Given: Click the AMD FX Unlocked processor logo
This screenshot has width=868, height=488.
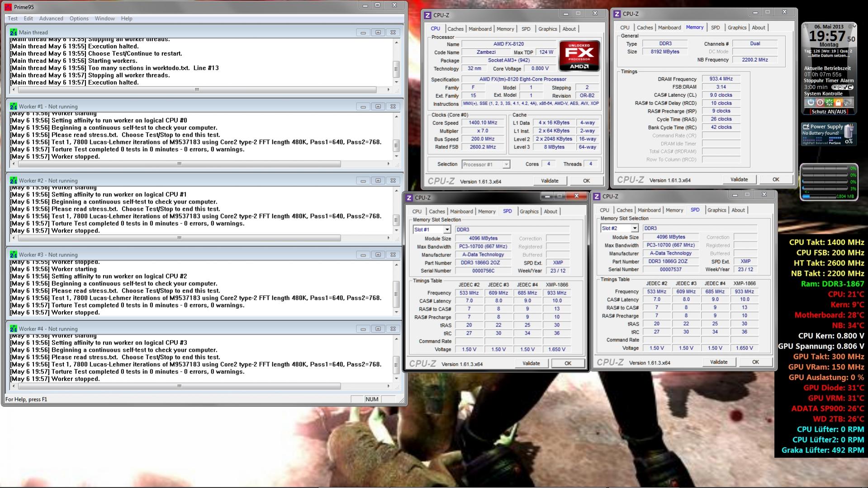Looking at the screenshot, I should click(579, 56).
